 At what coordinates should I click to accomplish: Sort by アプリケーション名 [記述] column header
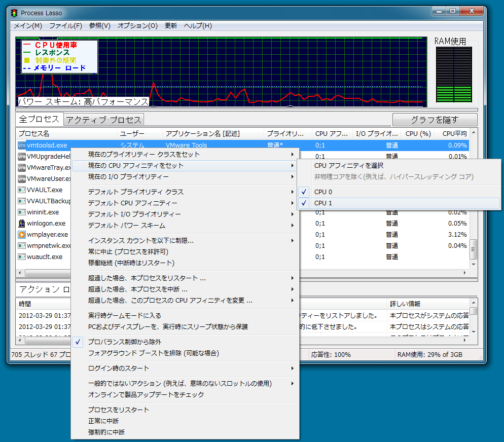[213, 134]
